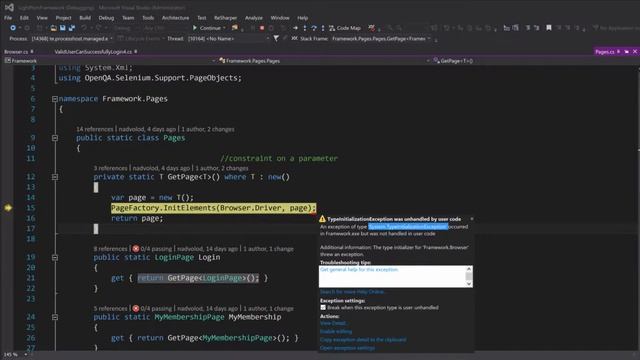
Task: Close the Pages.cs tab
Action: coord(635,51)
